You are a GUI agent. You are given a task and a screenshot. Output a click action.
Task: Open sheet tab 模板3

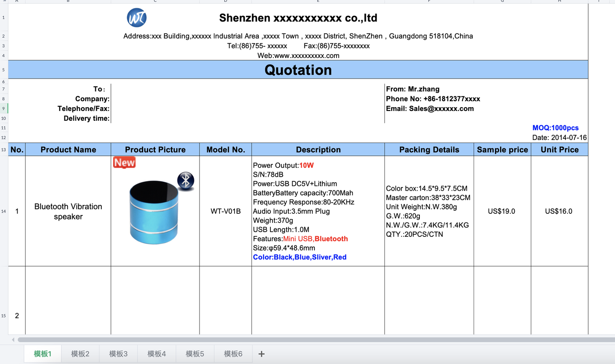pos(118,354)
